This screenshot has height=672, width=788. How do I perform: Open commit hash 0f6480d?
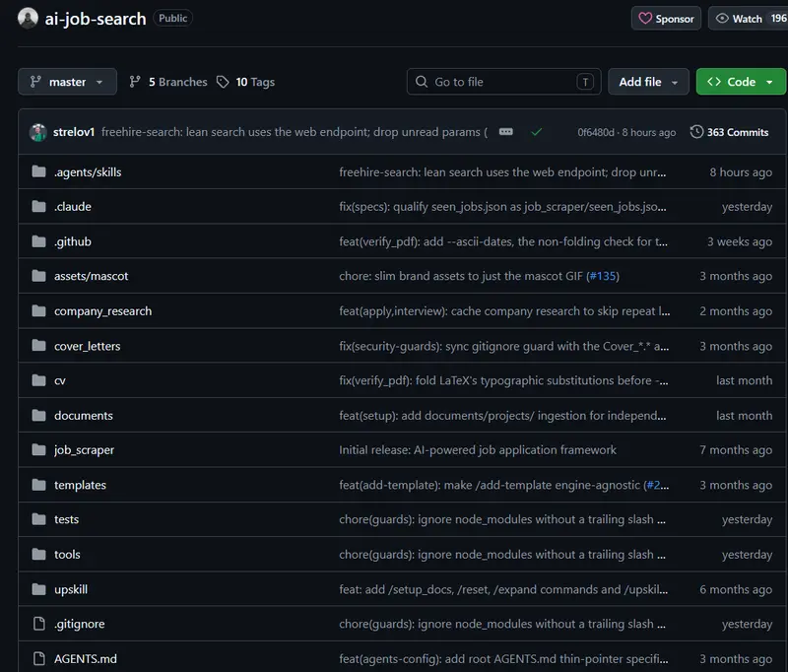pyautogui.click(x=596, y=132)
